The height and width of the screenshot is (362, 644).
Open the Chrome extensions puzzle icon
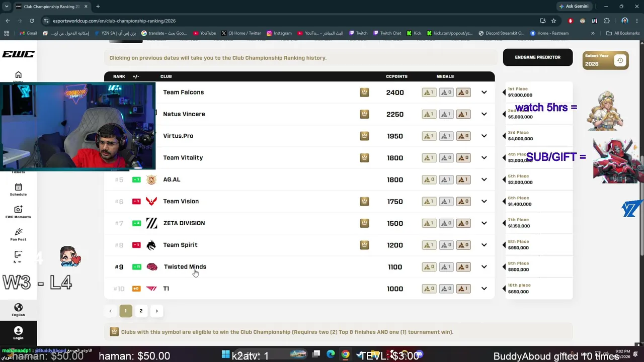pyautogui.click(x=607, y=21)
